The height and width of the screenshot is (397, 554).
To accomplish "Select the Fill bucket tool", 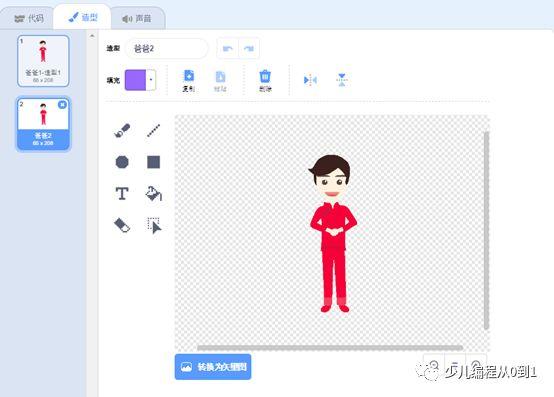I will click(x=153, y=194).
